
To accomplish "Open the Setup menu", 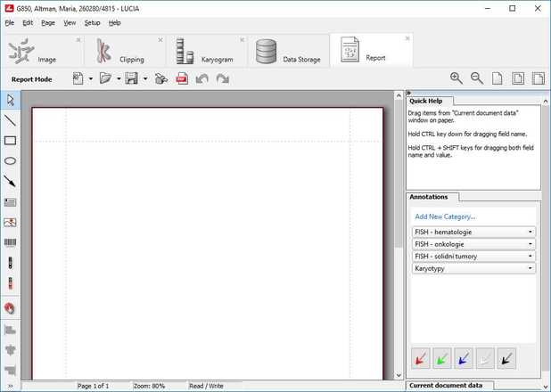I will pos(92,22).
